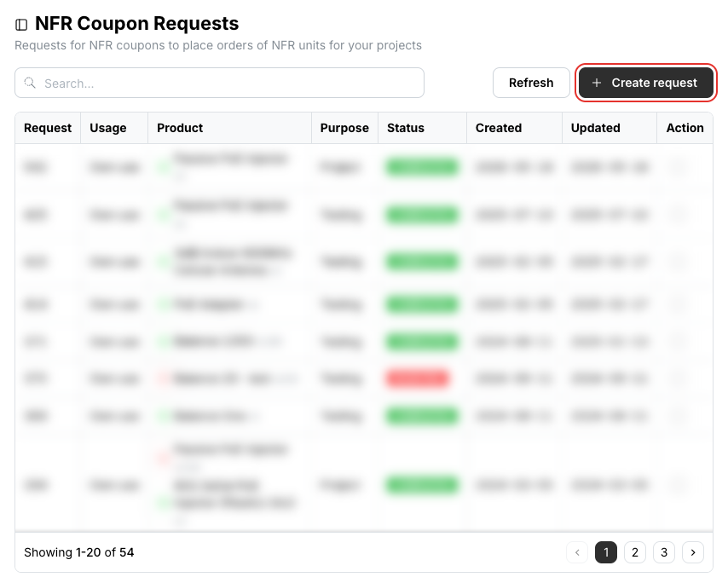Jump to page 3
The height and width of the screenshot is (583, 728).
[x=664, y=552]
